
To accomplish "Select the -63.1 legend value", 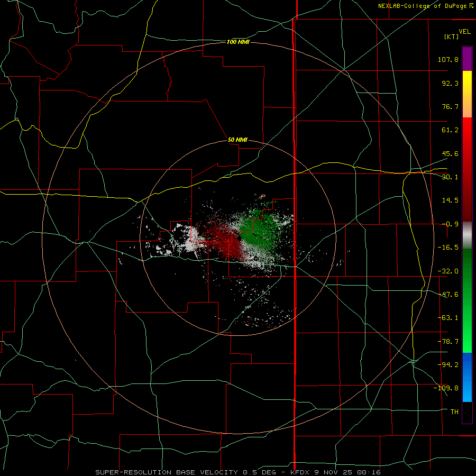I will (448, 318).
